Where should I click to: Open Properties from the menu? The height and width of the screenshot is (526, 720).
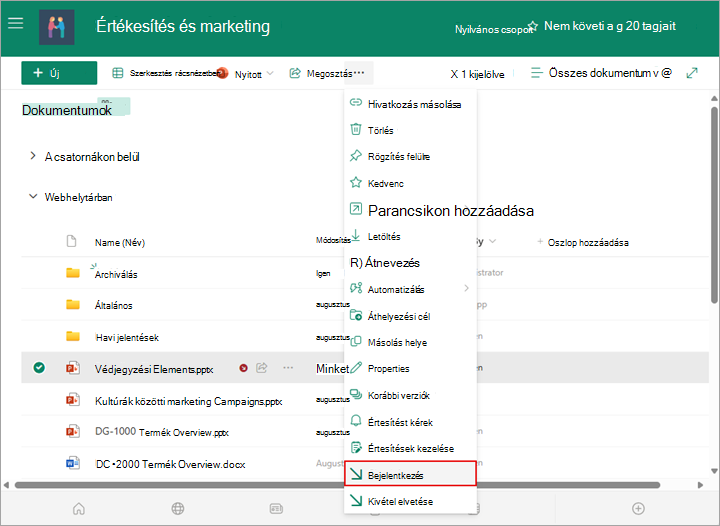click(x=410, y=369)
